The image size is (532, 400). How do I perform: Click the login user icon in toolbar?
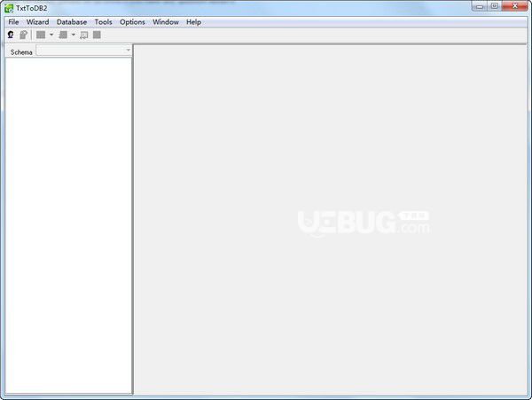11,35
